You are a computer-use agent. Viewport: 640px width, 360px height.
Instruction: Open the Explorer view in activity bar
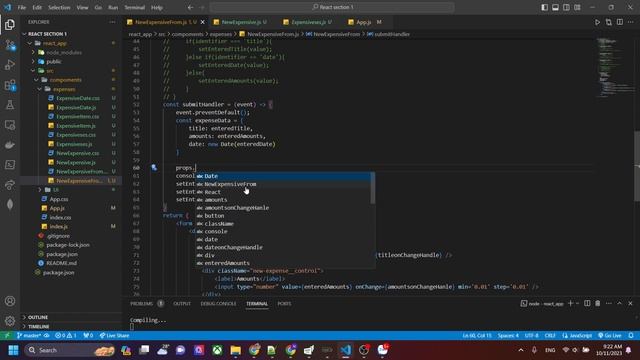pos(10,24)
